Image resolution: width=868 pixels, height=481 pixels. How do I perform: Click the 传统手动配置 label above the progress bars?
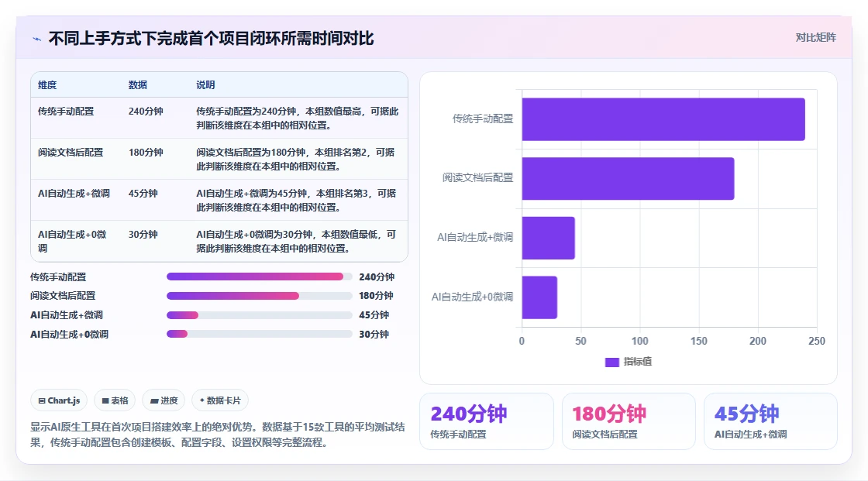tap(58, 277)
